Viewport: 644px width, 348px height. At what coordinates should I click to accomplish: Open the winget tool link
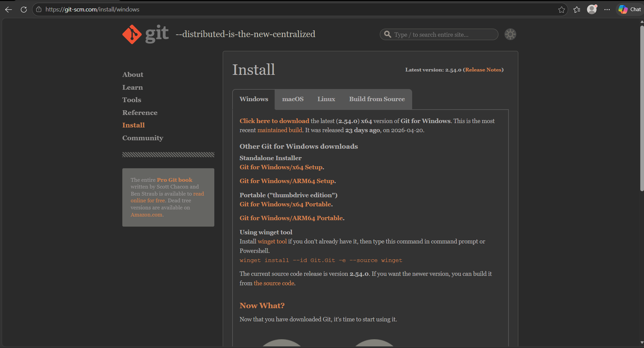click(272, 241)
